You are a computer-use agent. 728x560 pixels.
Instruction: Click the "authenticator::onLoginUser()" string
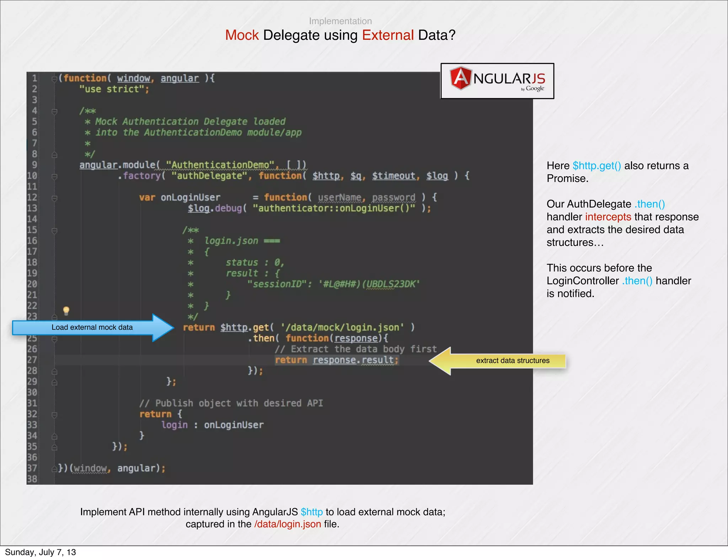coord(334,208)
